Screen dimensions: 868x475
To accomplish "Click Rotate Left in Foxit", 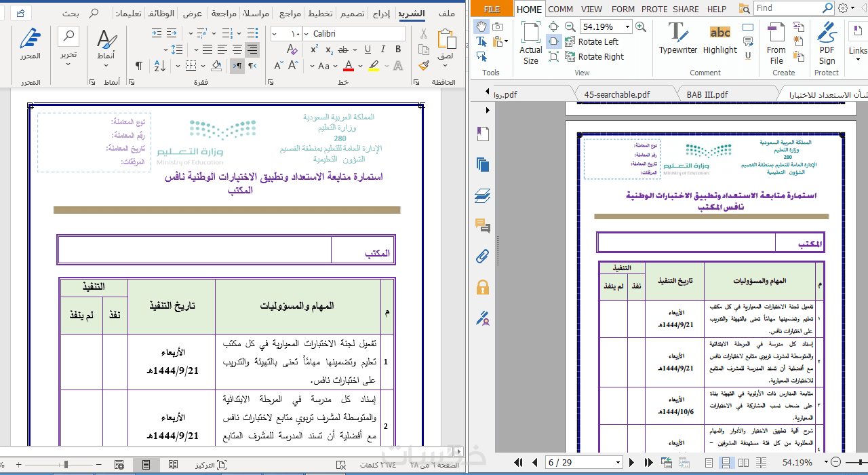I will click(591, 42).
